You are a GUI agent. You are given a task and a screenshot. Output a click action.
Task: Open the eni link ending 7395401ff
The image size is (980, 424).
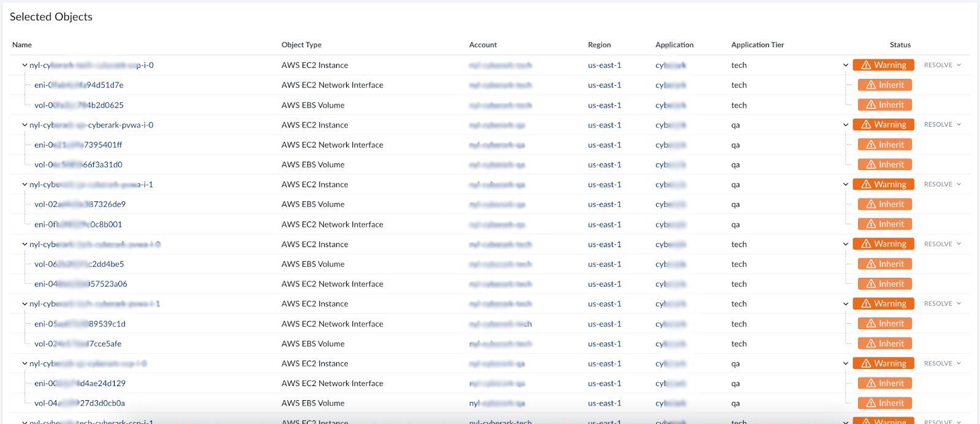coord(78,145)
